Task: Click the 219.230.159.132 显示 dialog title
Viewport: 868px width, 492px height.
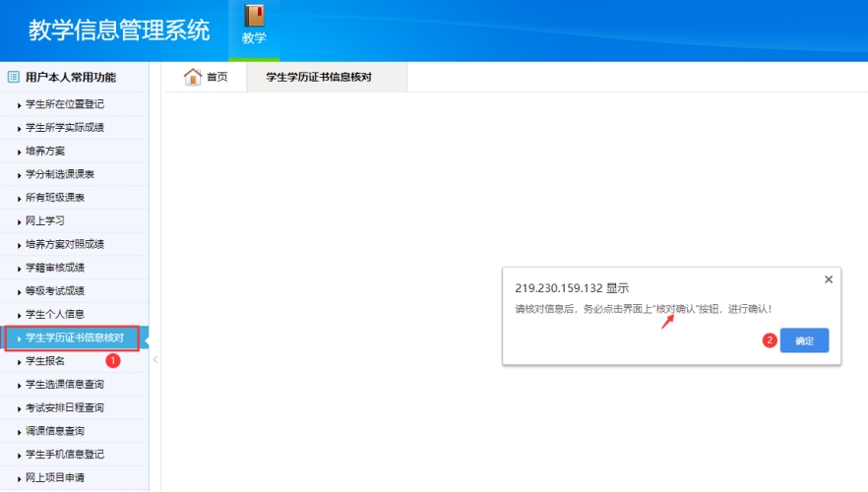Action: 572,288
